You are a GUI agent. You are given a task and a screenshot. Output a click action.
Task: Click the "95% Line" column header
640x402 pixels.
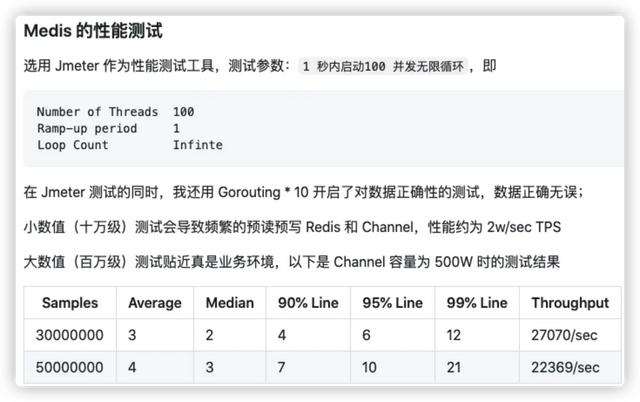pyautogui.click(x=392, y=303)
